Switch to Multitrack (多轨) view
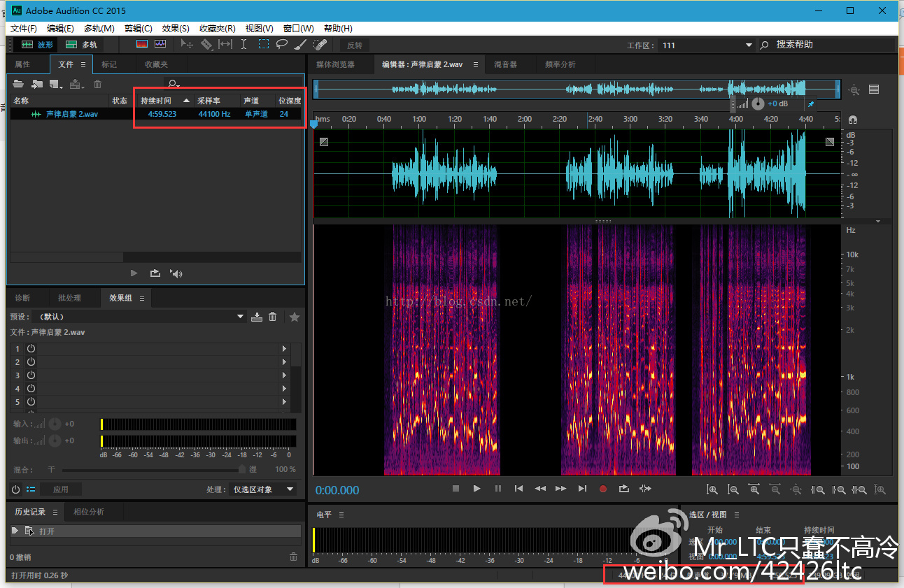 click(x=81, y=44)
